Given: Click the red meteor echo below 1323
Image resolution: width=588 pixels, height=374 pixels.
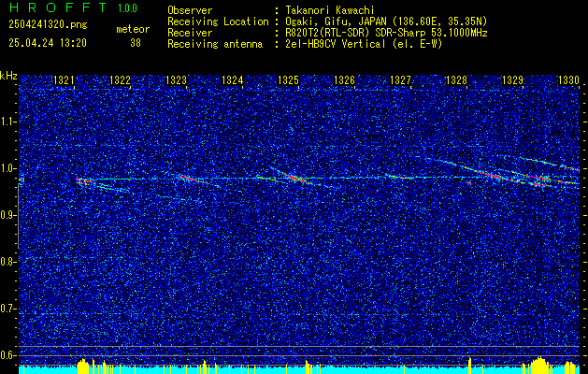Looking at the screenshot, I should click(x=190, y=179).
